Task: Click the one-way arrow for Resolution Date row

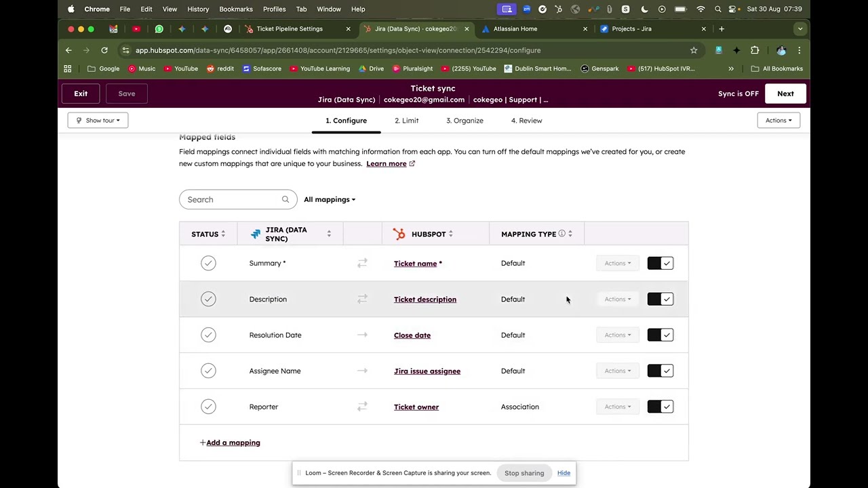Action: tap(362, 335)
